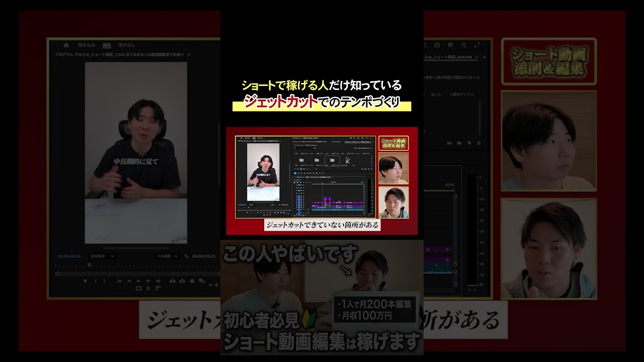Export a frame with the camera icon
The width and height of the screenshot is (644, 362).
[x=192, y=281]
